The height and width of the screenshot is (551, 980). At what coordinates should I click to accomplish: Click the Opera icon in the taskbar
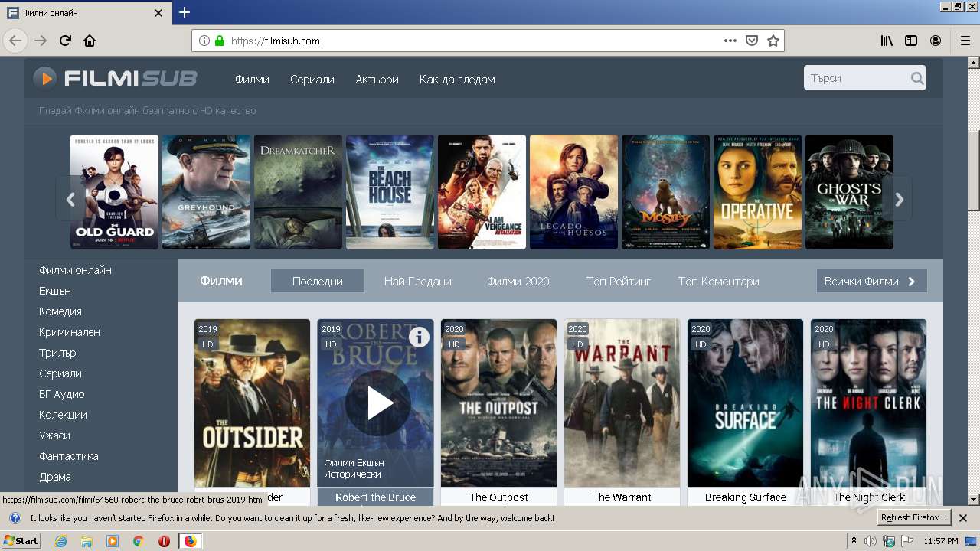pos(164,541)
